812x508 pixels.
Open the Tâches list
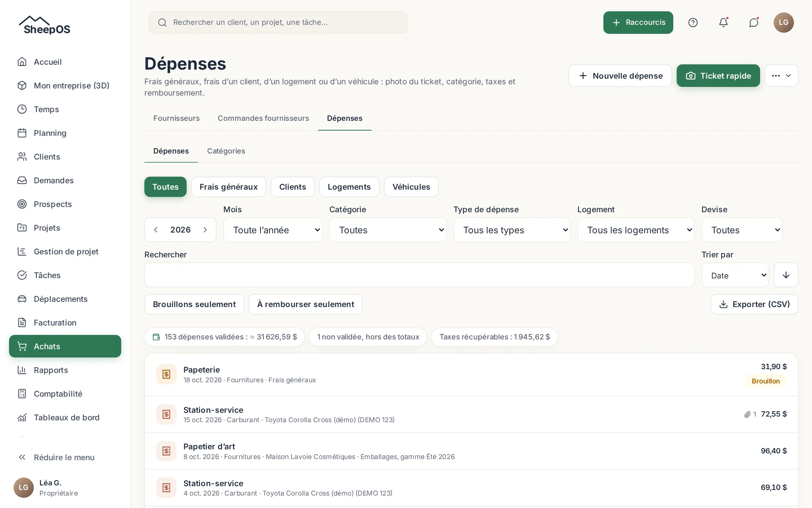click(65, 275)
